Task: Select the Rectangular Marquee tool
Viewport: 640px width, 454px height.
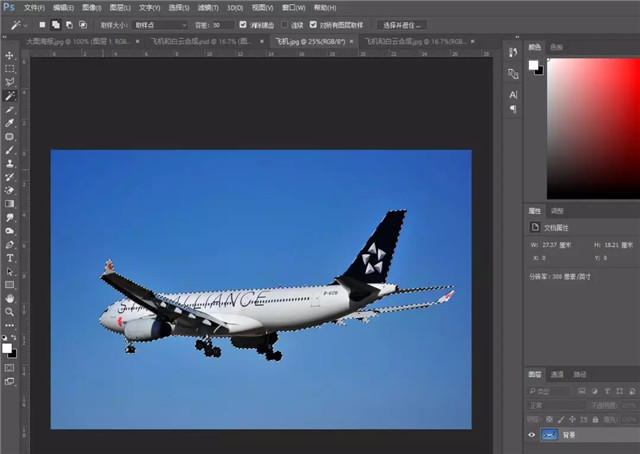Action: [x=10, y=69]
